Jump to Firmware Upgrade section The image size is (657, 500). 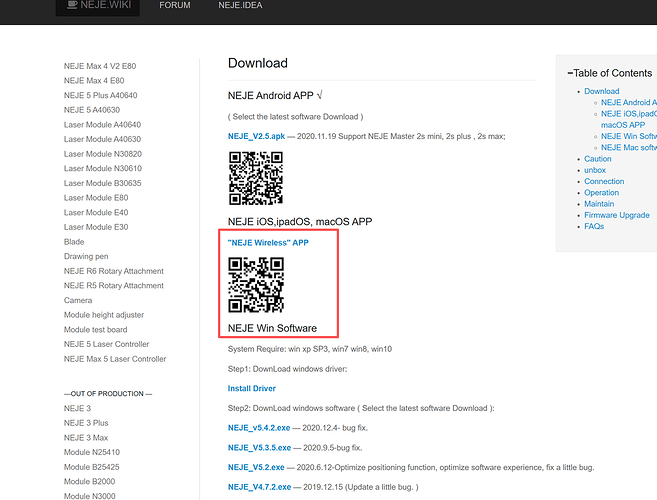[x=617, y=215]
